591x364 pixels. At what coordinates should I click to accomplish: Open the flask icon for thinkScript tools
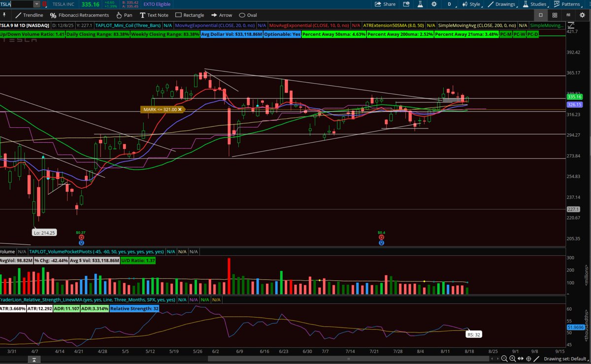(421, 4)
